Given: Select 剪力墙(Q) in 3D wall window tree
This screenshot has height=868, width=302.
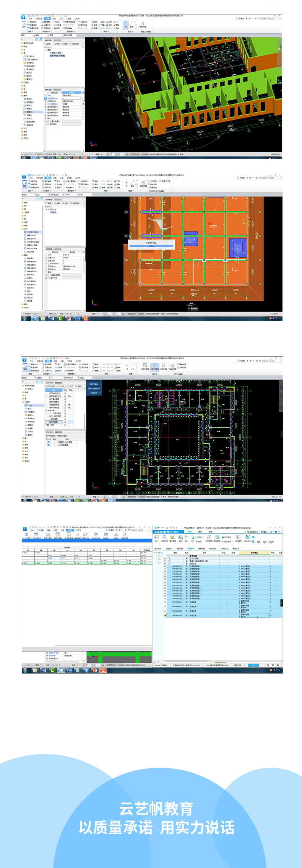Looking at the screenshot, I should [x=29, y=56].
